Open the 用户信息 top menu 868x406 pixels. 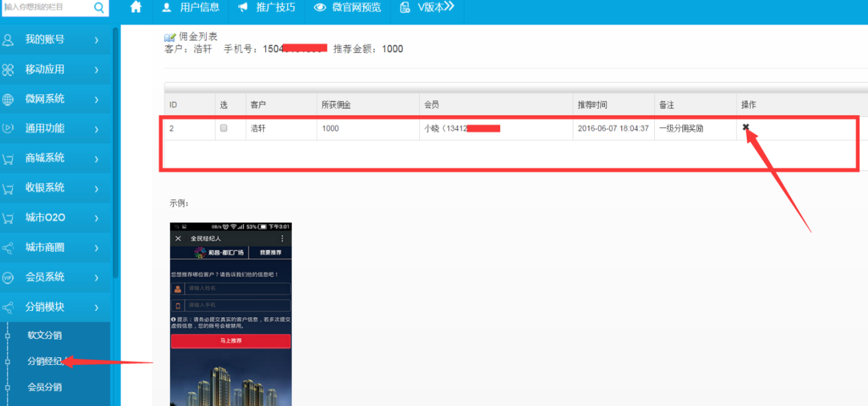click(191, 8)
